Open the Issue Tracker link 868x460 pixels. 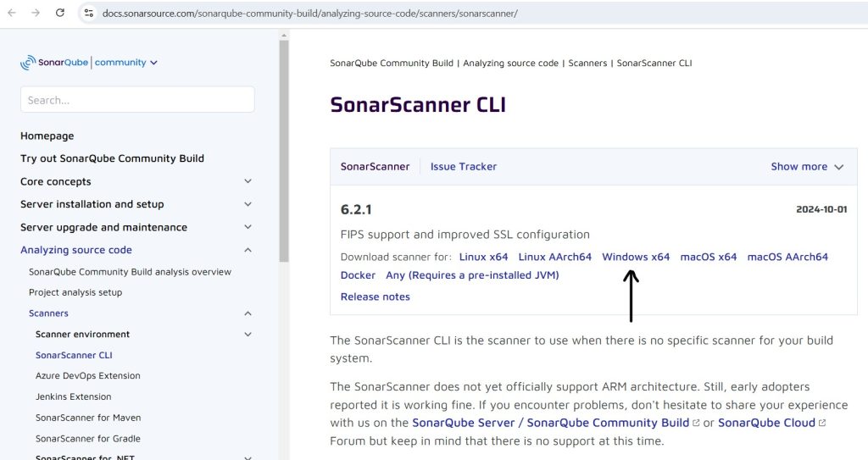click(464, 167)
